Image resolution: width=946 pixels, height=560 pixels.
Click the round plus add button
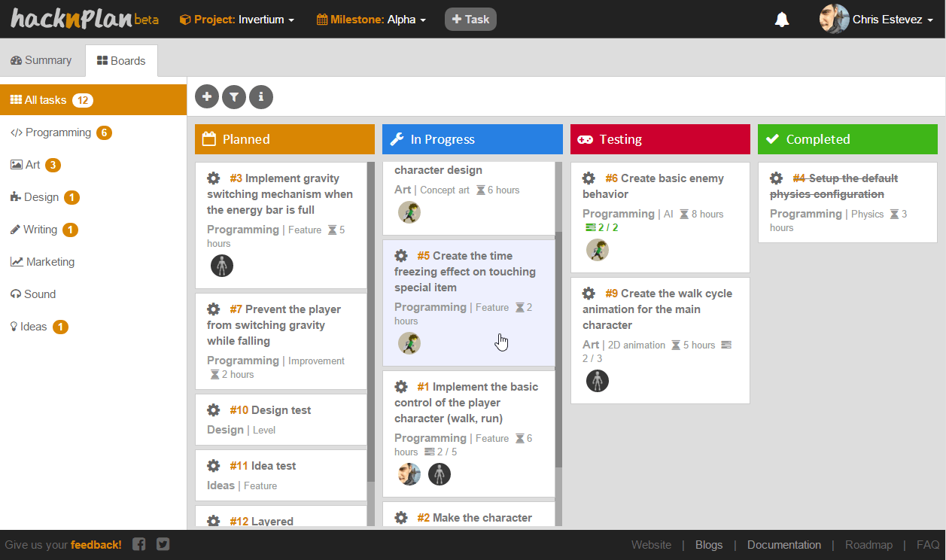207,96
